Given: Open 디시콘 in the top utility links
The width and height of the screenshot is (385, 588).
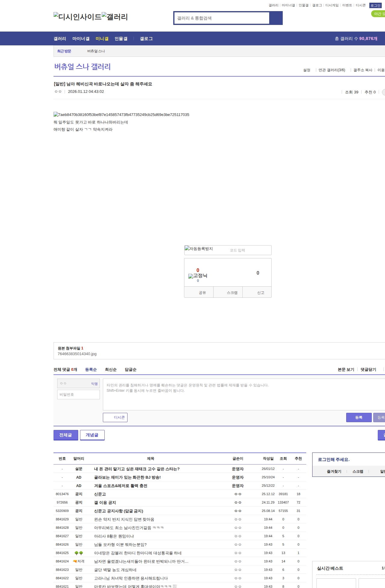Looking at the screenshot, I should [361, 5].
